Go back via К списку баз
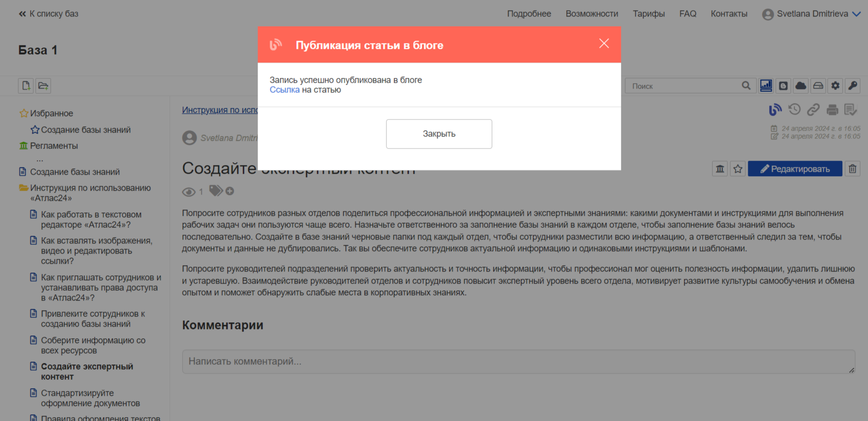Screen dimensions: 868x421 (x=48, y=14)
